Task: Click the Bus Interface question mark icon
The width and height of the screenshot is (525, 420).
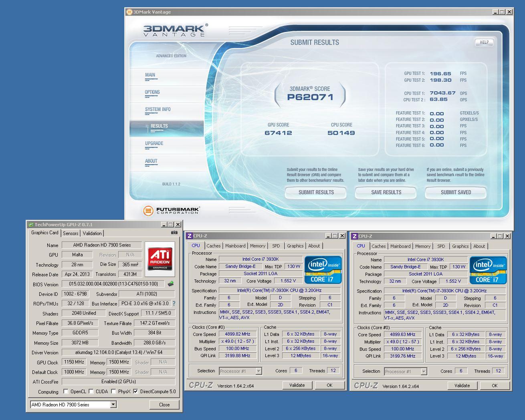Action: coord(174,303)
